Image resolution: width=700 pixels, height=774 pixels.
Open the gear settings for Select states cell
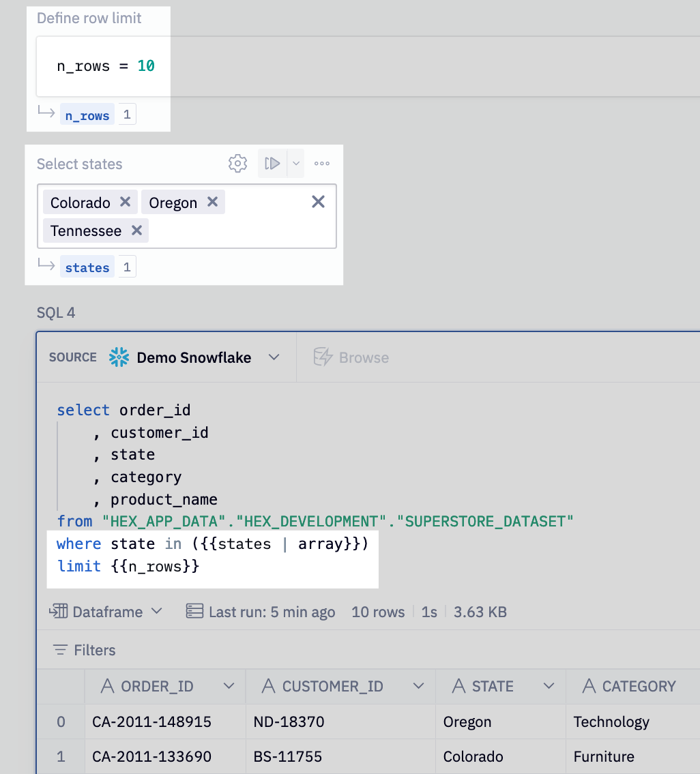click(237, 163)
